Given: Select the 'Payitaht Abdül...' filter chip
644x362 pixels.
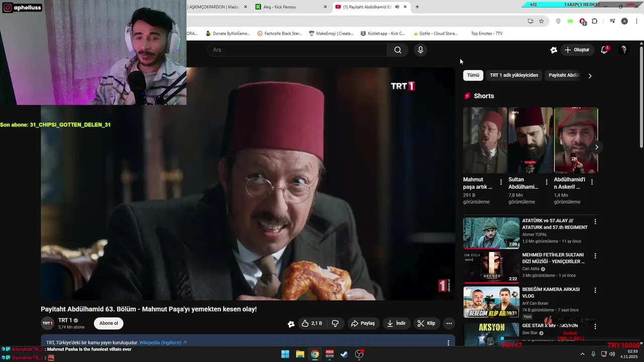Looking at the screenshot, I should click(x=564, y=75).
